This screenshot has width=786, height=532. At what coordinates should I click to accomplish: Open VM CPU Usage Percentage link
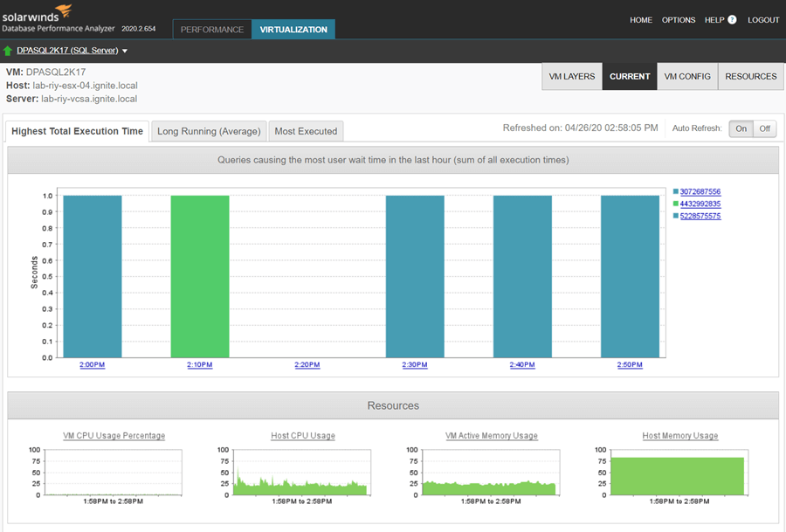pyautogui.click(x=114, y=436)
